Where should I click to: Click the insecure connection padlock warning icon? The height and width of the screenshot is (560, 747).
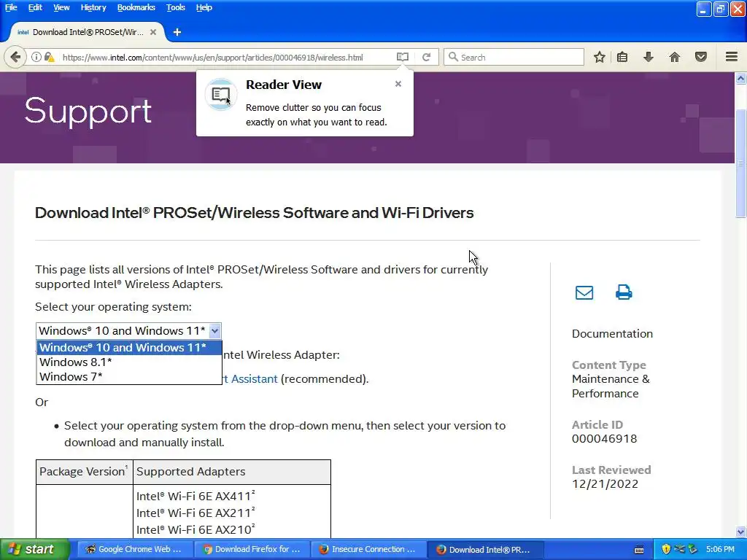tap(49, 57)
